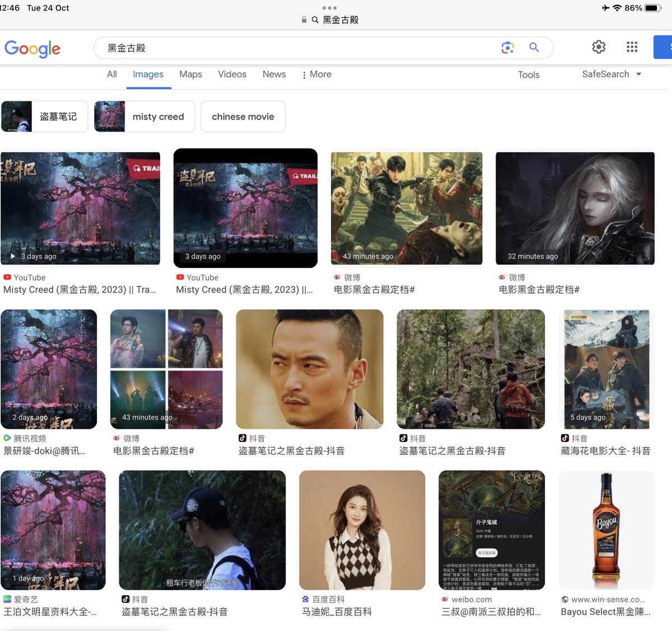
Task: Open 王泊文明星资料大全 result title
Action: (50, 612)
